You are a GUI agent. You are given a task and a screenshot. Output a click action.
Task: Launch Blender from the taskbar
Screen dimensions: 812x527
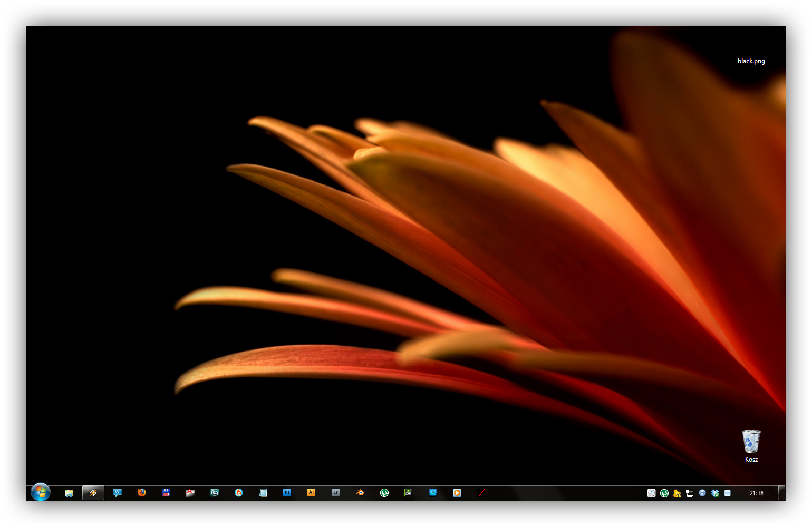click(360, 493)
